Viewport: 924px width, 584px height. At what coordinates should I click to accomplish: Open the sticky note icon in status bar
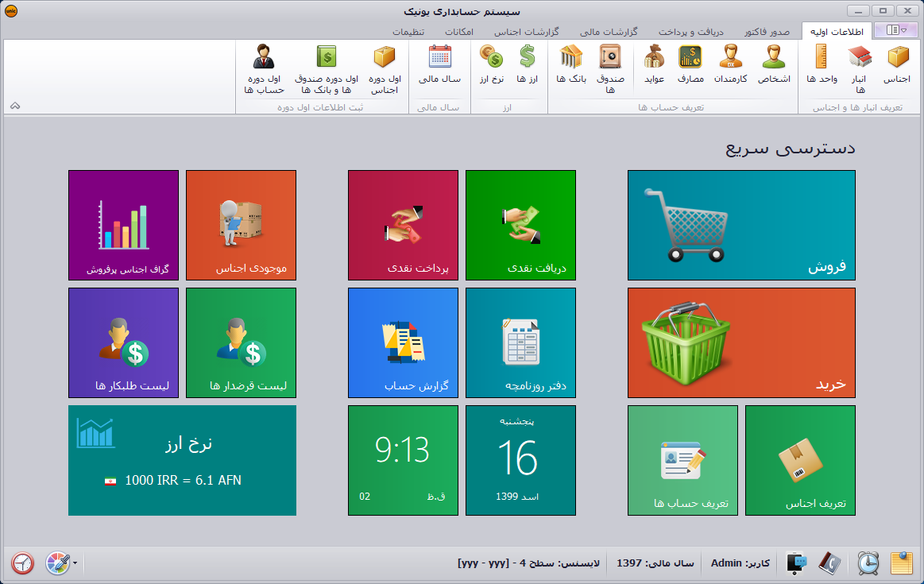[x=901, y=563]
